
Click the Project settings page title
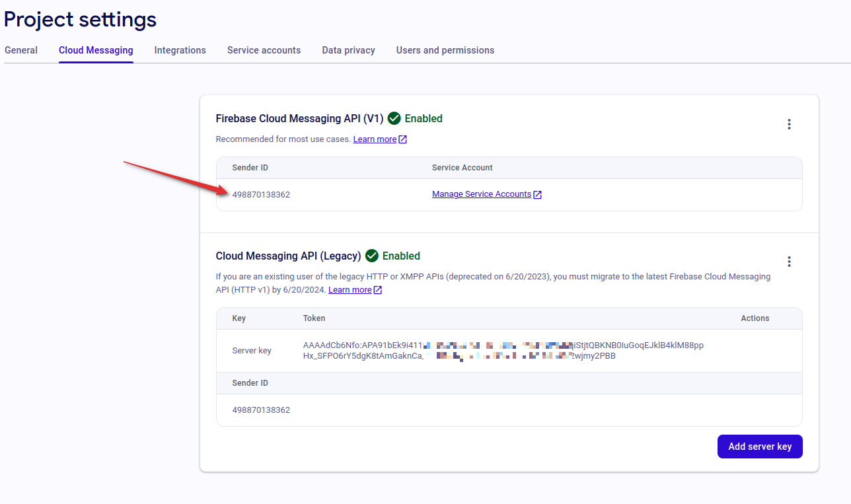(81, 19)
